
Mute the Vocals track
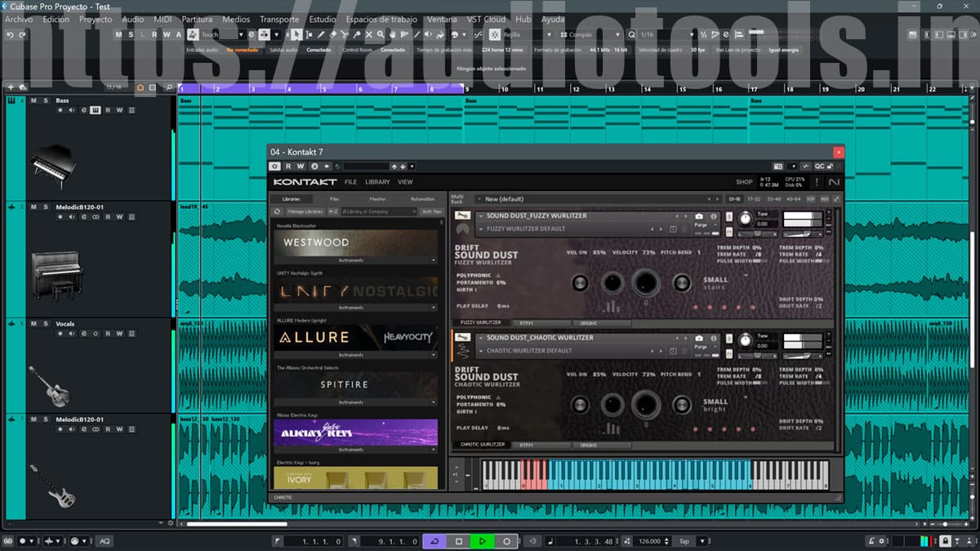tap(34, 323)
